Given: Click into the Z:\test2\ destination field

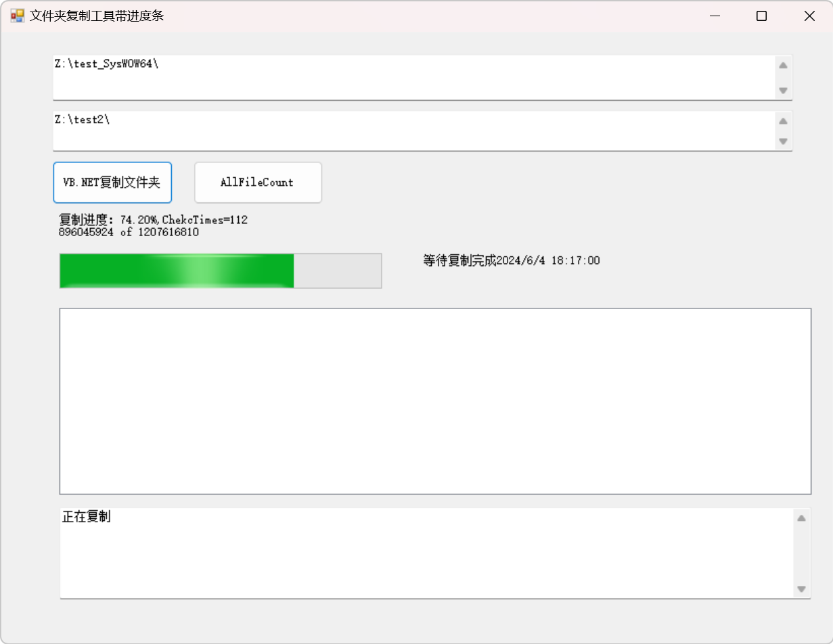Looking at the screenshot, I should coord(413,131).
